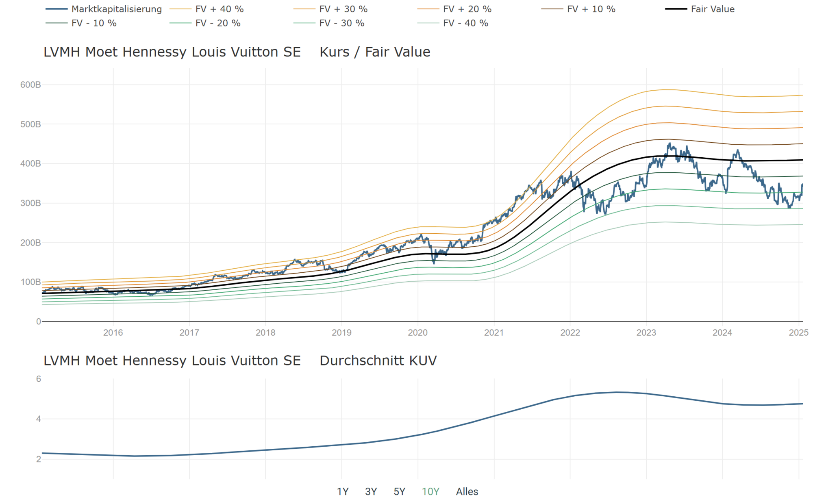Toggle FV + 30 % legend entry
The width and height of the screenshot is (813, 504).
point(343,9)
